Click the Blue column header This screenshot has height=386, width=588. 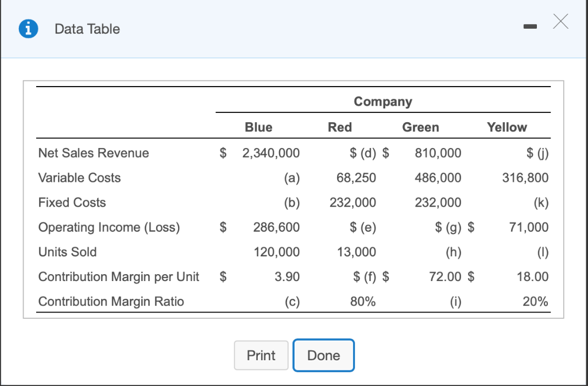click(258, 127)
